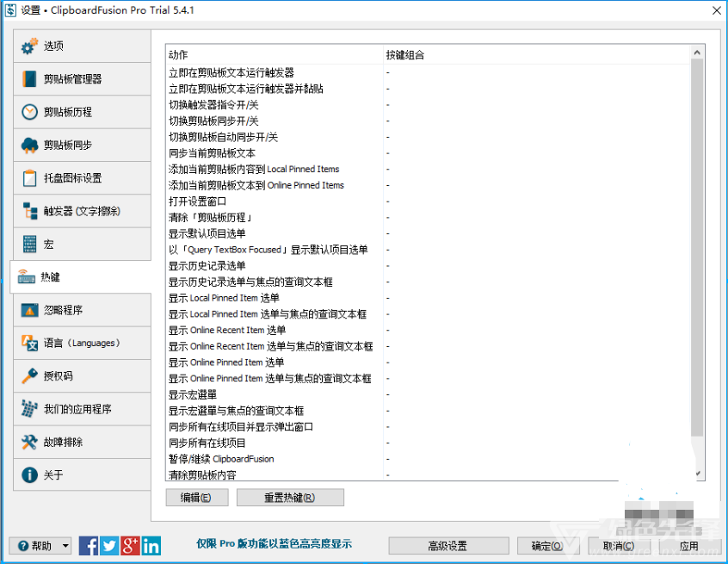Select row 显示 Local Pinned Item 选单

click(x=428, y=298)
